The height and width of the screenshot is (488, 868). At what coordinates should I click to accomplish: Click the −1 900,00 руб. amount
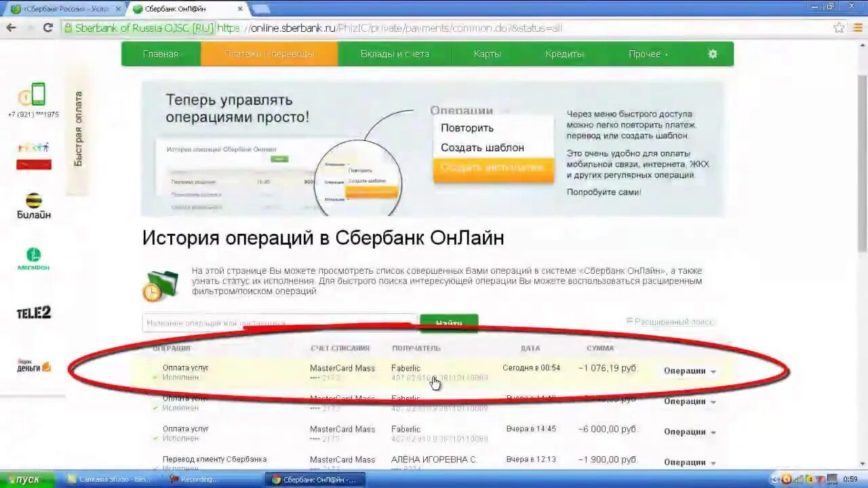point(608,460)
